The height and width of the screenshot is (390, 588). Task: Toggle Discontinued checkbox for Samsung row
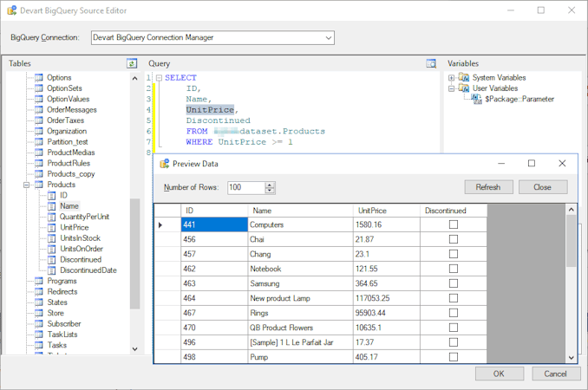pos(453,283)
